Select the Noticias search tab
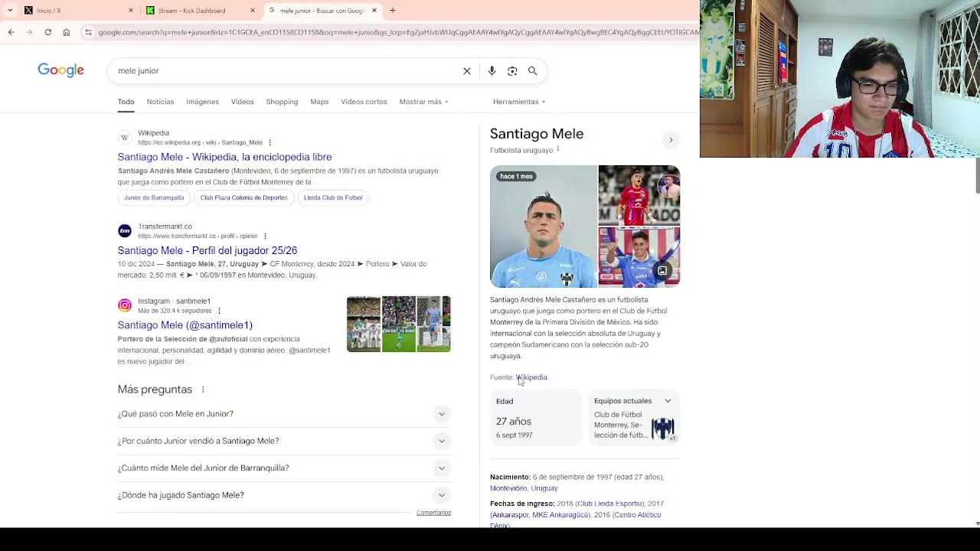This screenshot has height=551, width=980. pos(160,102)
